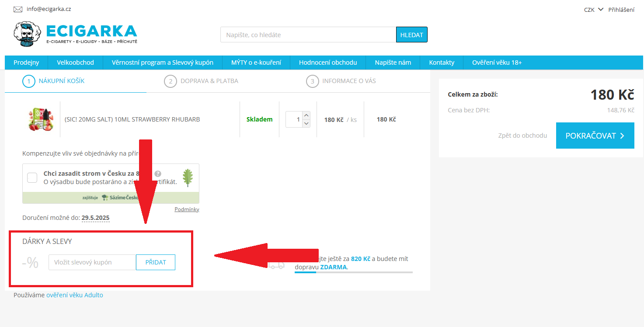Open the question mark help icon
The image size is (644, 327).
(158, 174)
